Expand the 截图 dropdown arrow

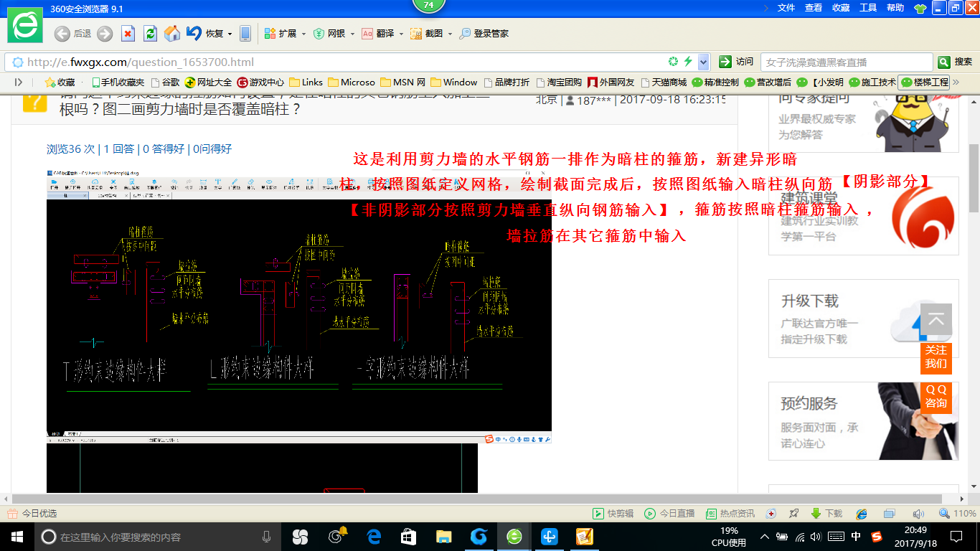tap(450, 34)
